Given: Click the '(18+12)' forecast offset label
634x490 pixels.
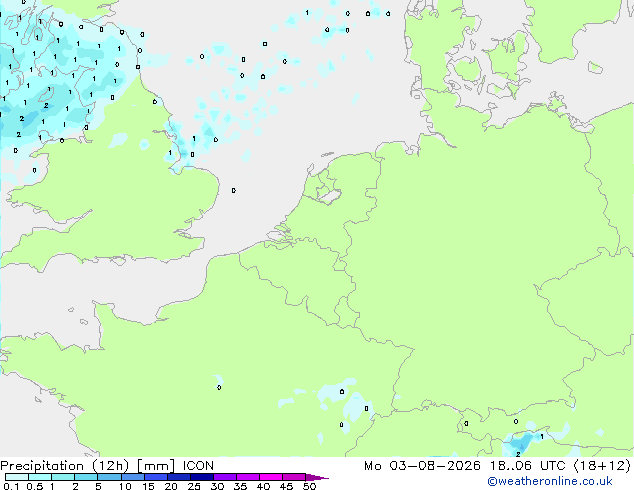Looking at the screenshot, I should pos(602,466).
